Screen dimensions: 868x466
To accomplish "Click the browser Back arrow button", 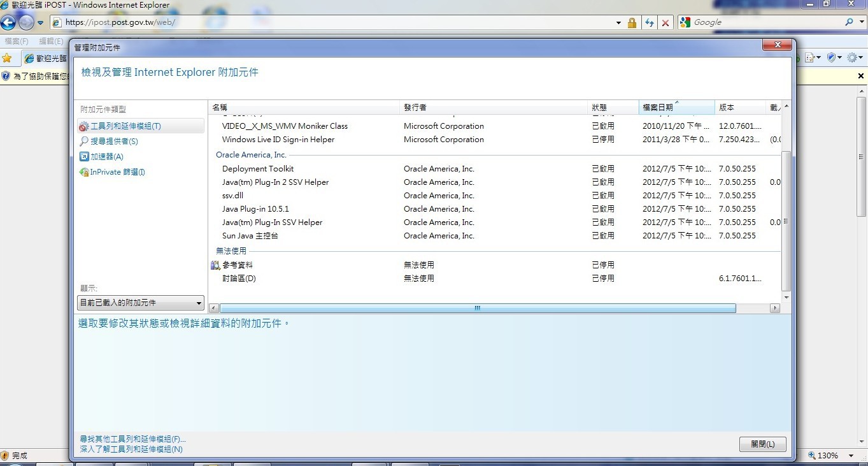I will click(x=8, y=23).
